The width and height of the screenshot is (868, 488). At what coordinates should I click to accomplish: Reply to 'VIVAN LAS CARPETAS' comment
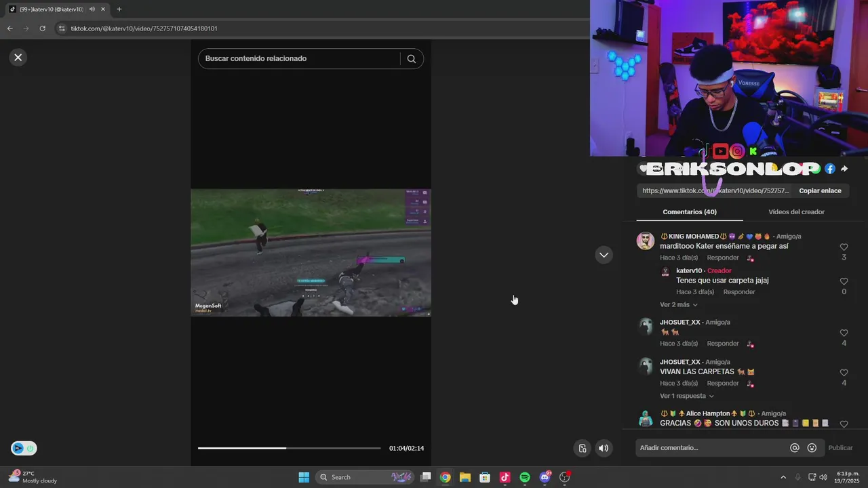723,384
